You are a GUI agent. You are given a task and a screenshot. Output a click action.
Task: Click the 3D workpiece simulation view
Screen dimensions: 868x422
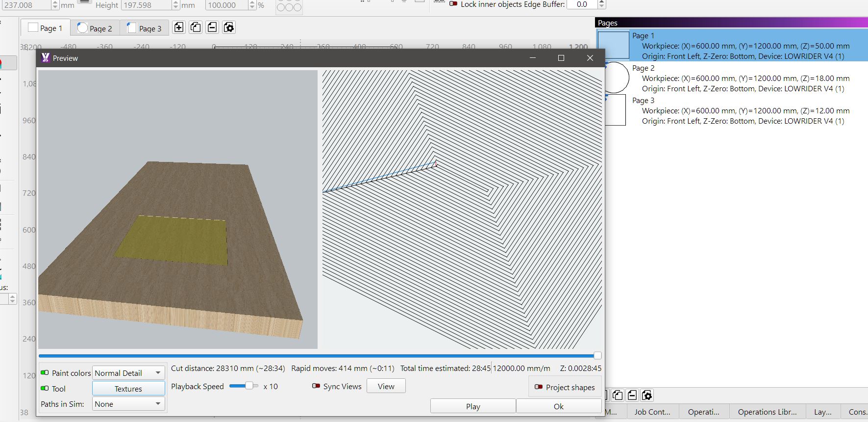tap(178, 210)
